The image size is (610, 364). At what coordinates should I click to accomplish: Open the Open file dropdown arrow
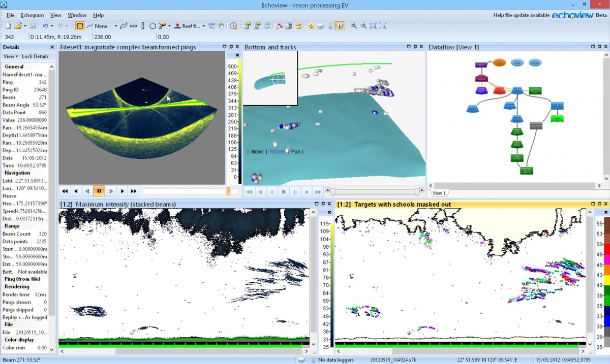coord(24,26)
